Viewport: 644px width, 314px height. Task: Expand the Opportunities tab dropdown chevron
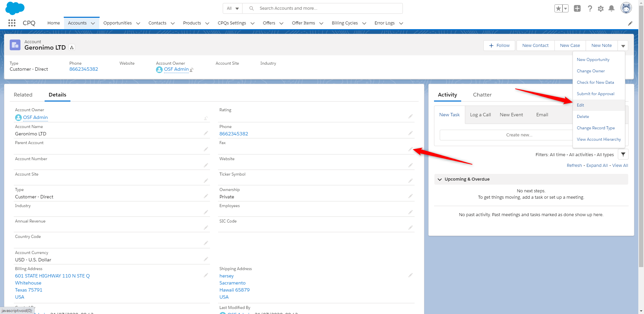pyautogui.click(x=138, y=23)
